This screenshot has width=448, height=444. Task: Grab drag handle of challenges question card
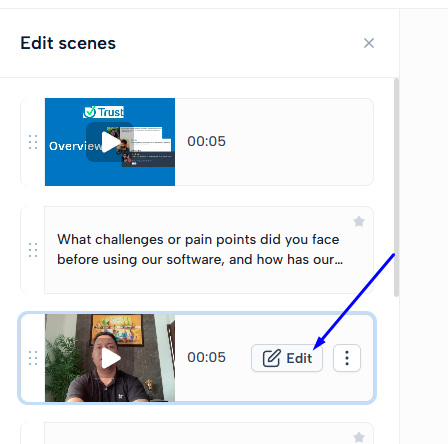(33, 250)
